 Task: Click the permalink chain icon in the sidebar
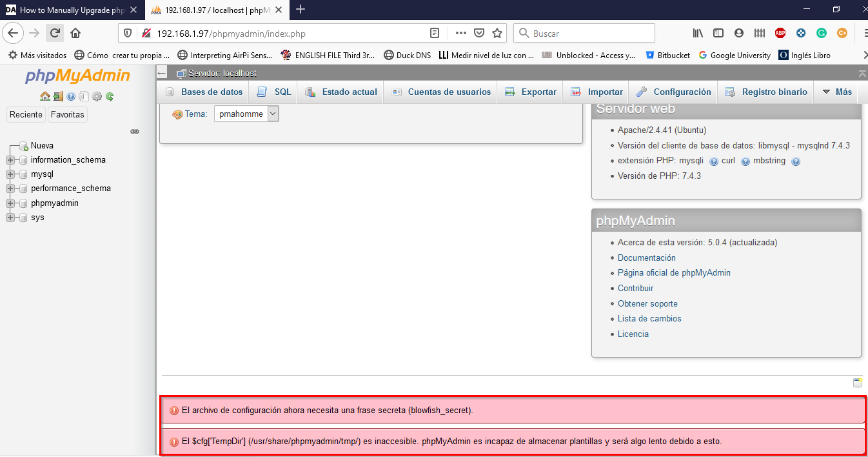pos(135,131)
